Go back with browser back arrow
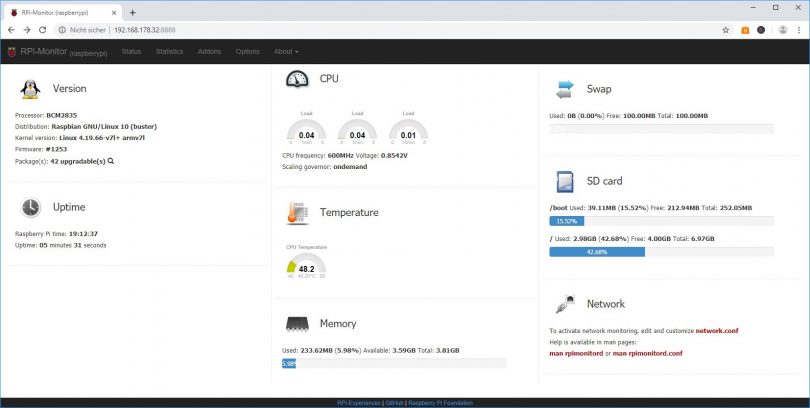This screenshot has width=810, height=408. [x=11, y=30]
